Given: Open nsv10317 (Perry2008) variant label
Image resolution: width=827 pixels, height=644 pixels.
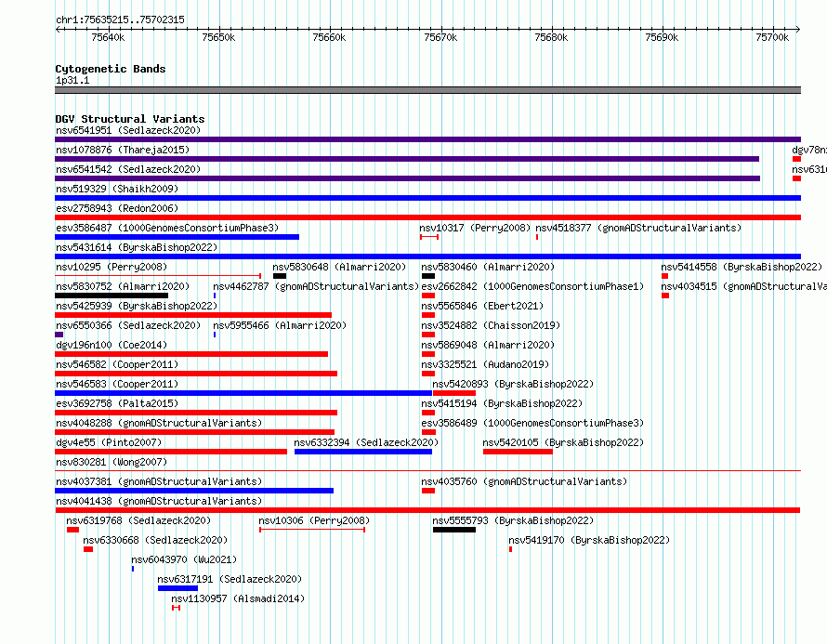Looking at the screenshot, I should (475, 228).
